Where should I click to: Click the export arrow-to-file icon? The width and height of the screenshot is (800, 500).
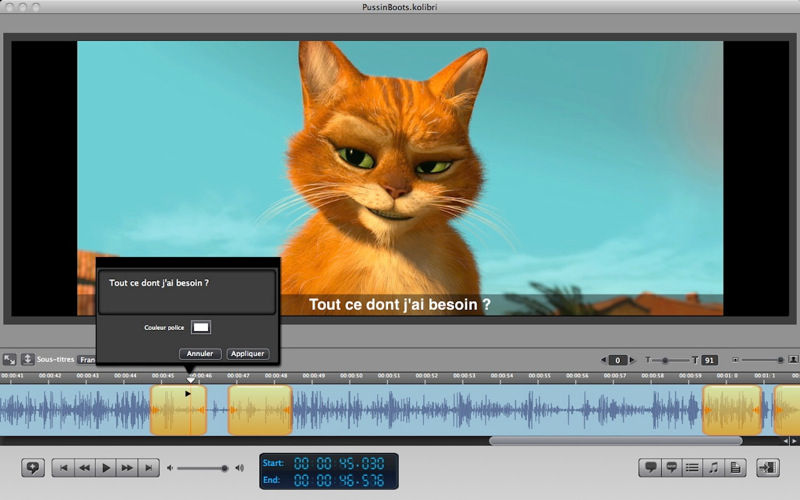(x=767, y=467)
